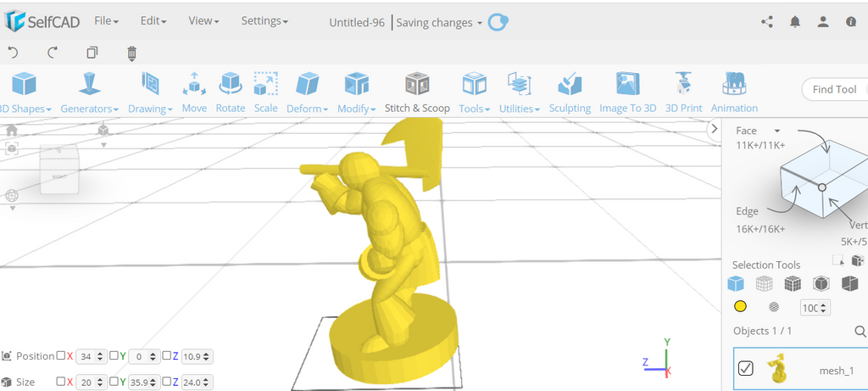This screenshot has height=391, width=868.
Task: Select the mesh_1 object thumbnail
Action: click(778, 369)
